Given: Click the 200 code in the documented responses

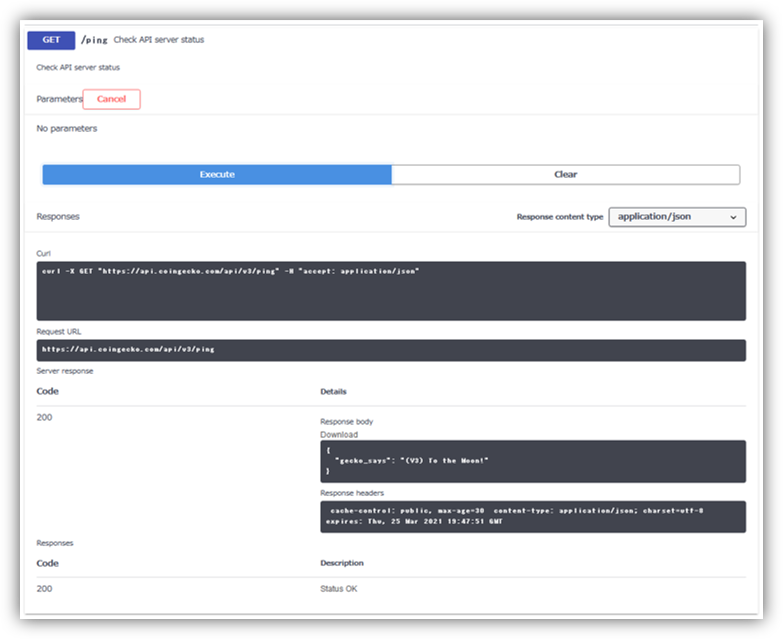Looking at the screenshot, I should coord(44,589).
